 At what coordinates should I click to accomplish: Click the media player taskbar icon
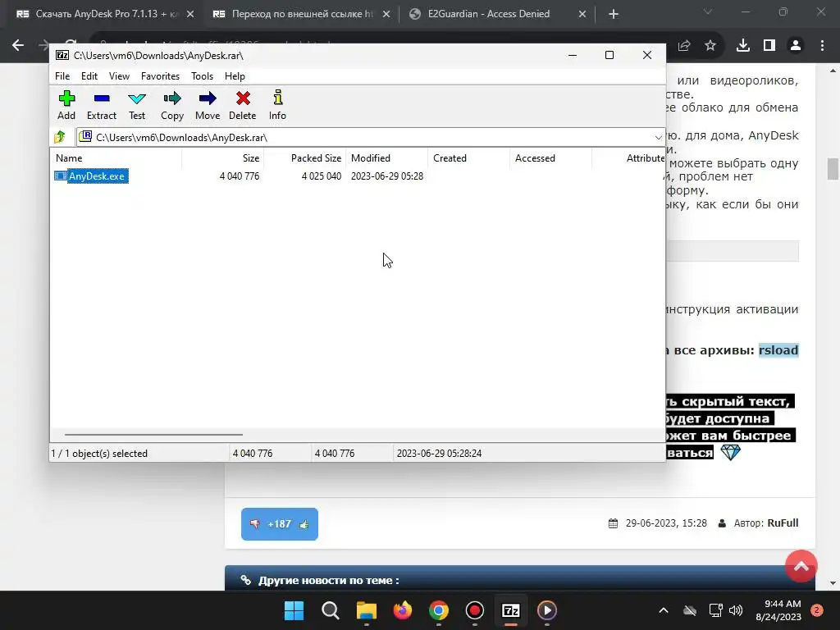click(546, 610)
